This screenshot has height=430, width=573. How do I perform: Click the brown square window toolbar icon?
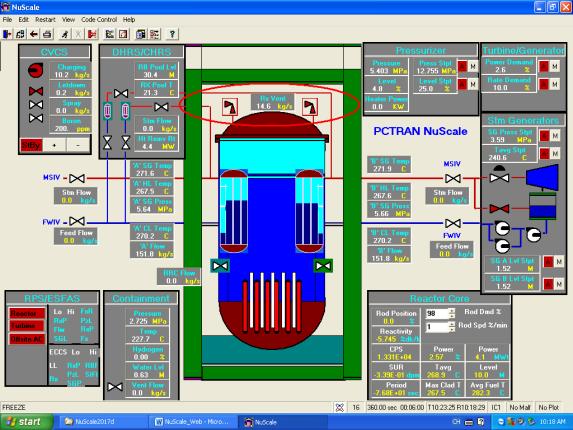coord(123,34)
